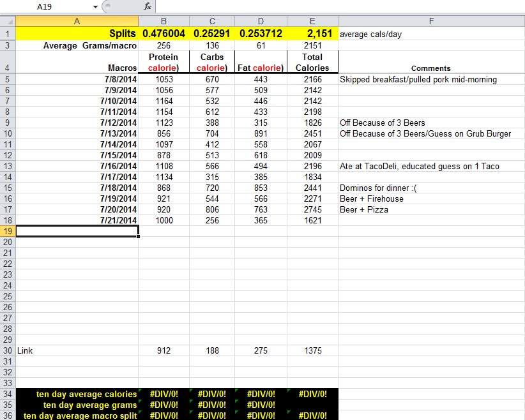The image size is (525, 420).
Task: Click the Insert Function fx icon
Action: tap(148, 6)
